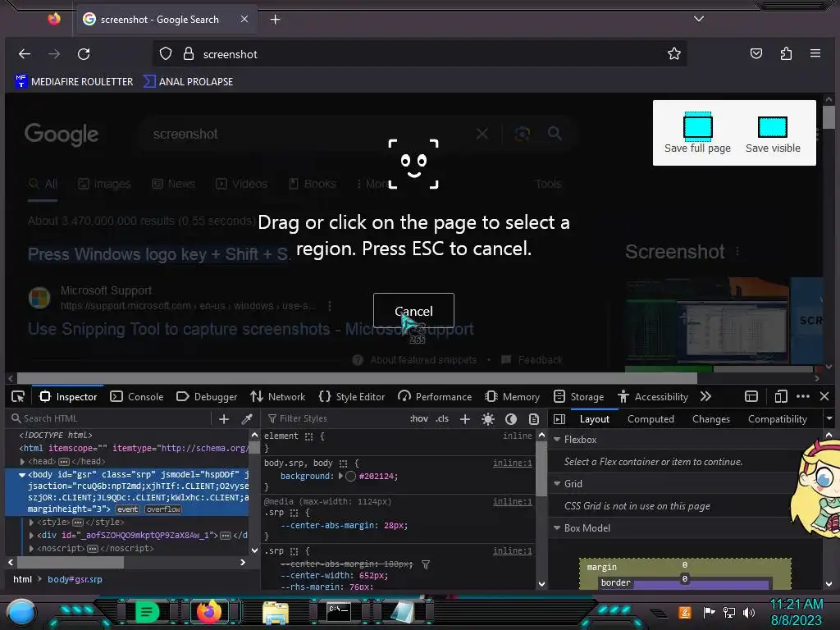Viewport: 840px width, 630px height.
Task: Toggle the overflow badge on body element
Action: tap(163, 509)
